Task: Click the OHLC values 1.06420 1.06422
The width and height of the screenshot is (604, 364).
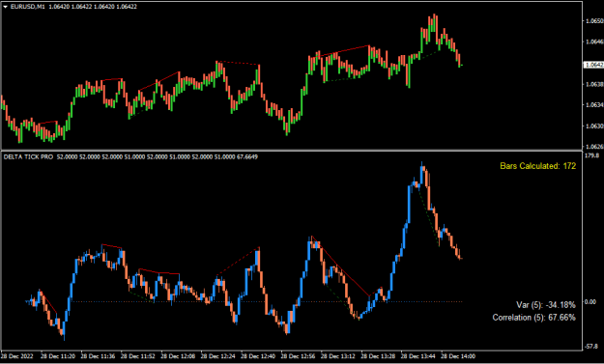Action: click(93, 7)
